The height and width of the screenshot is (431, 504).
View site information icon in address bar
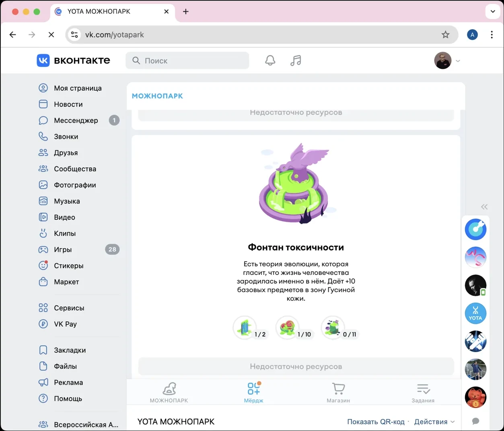[74, 35]
